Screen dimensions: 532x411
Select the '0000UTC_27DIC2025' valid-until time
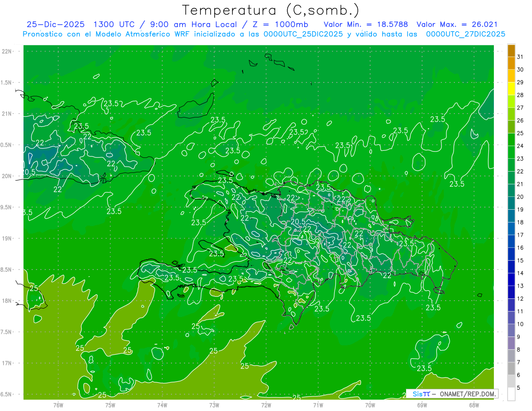(465, 34)
